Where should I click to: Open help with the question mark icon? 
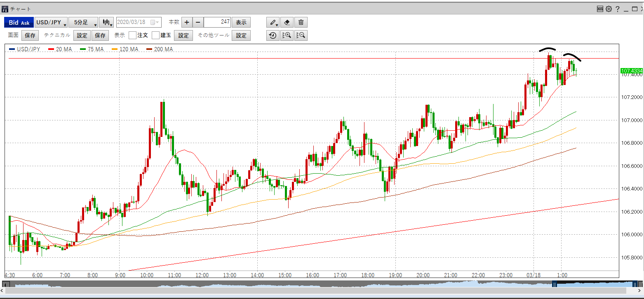617,9
